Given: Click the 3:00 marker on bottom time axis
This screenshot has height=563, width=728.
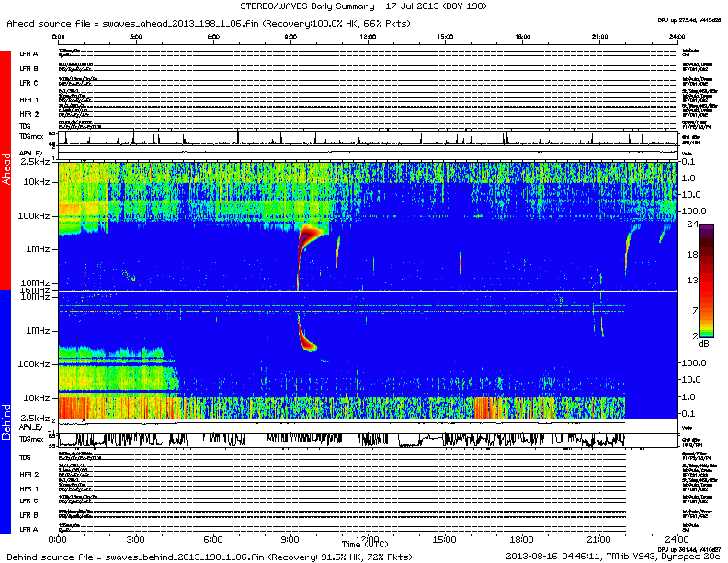Looking at the screenshot, I should point(135,538).
